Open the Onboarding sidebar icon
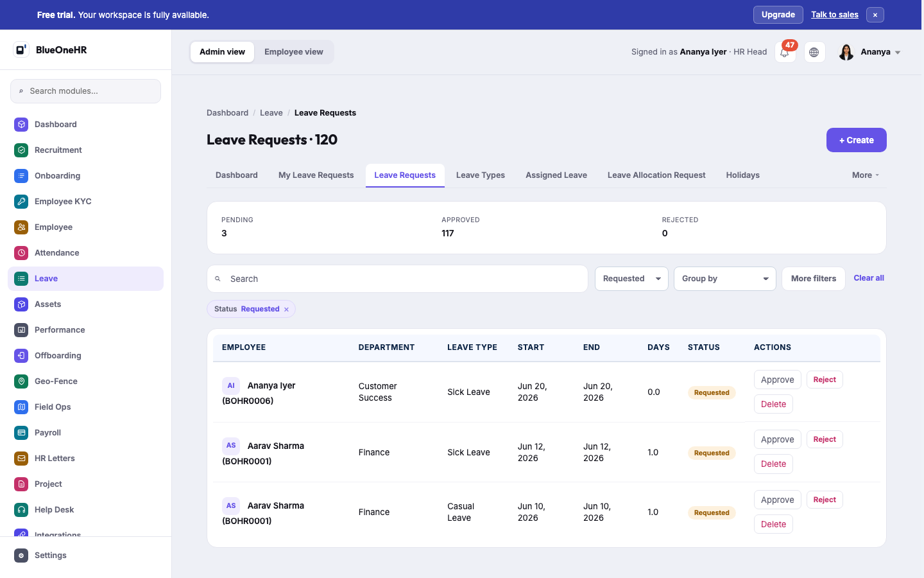 [21, 175]
